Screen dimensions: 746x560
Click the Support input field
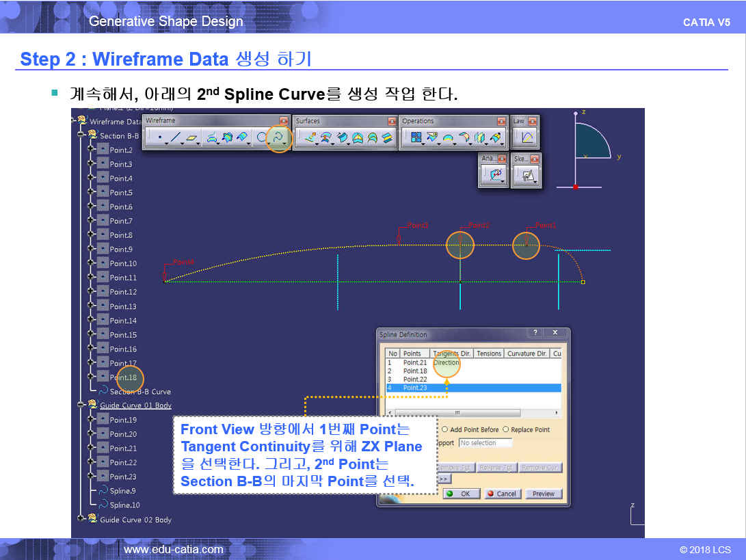pos(485,443)
